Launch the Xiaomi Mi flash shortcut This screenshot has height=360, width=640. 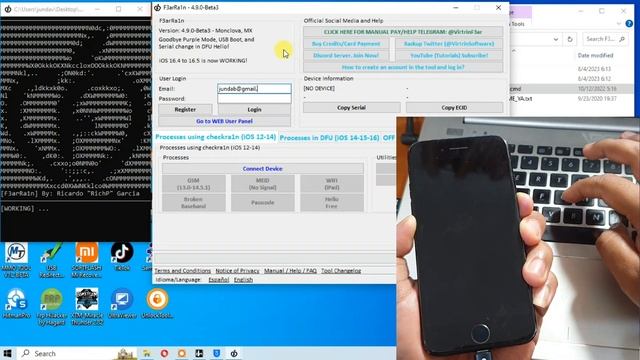pyautogui.click(x=87, y=260)
